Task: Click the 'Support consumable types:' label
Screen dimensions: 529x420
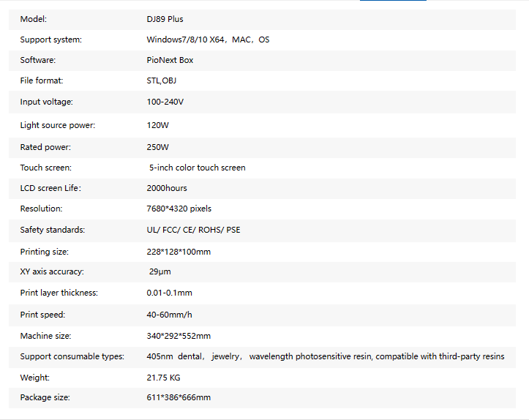Action: 72,356
